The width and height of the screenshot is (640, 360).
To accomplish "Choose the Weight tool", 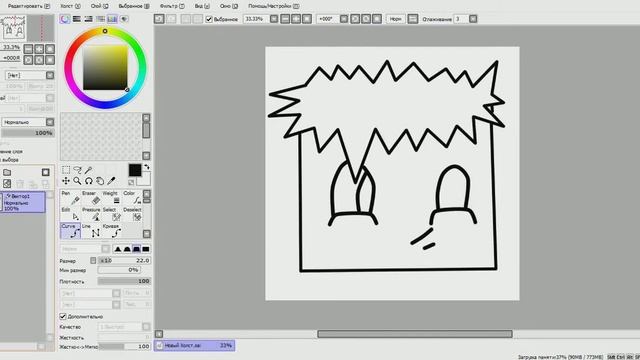I will click(111, 198).
